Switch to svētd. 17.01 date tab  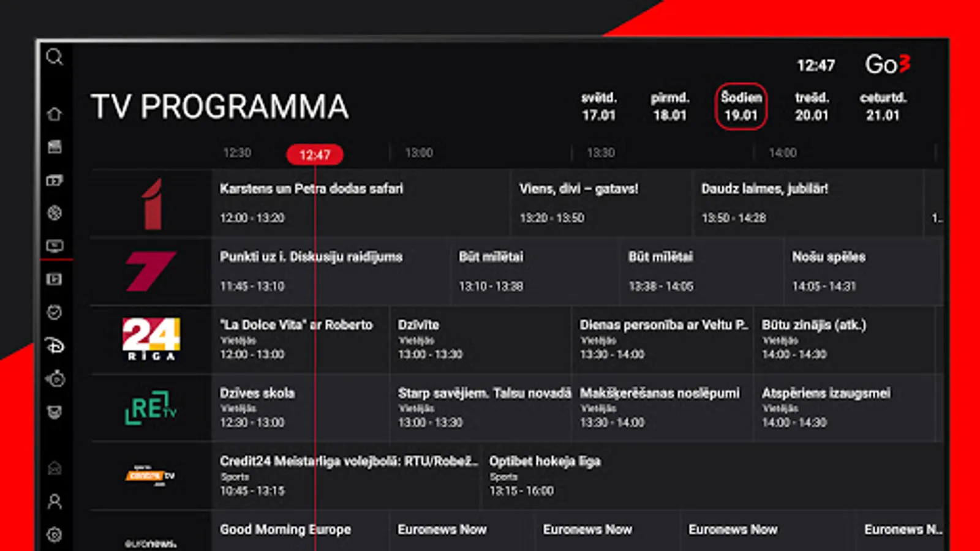point(599,107)
